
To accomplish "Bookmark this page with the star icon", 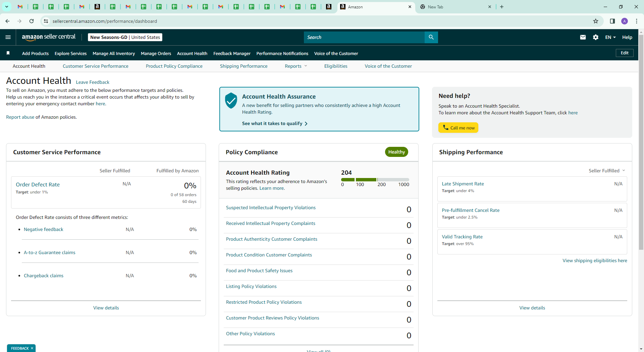I will 596,21.
